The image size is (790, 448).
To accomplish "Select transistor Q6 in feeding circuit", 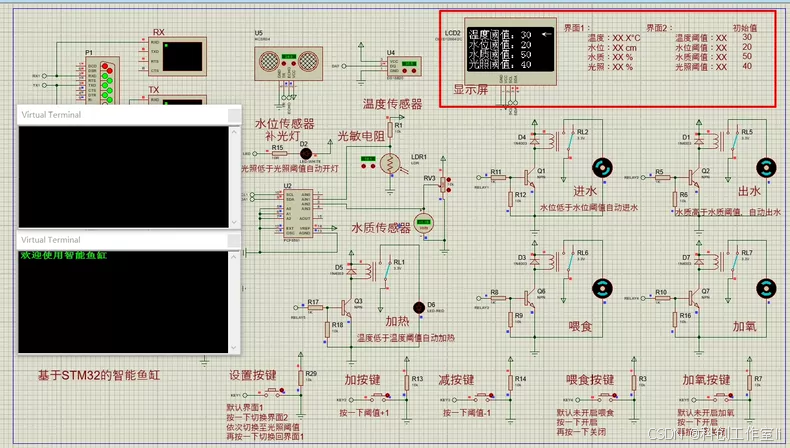I will point(529,298).
